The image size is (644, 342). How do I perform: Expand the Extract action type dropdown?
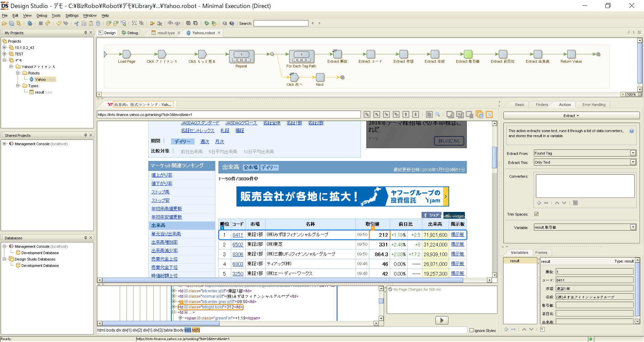pyautogui.click(x=571, y=116)
